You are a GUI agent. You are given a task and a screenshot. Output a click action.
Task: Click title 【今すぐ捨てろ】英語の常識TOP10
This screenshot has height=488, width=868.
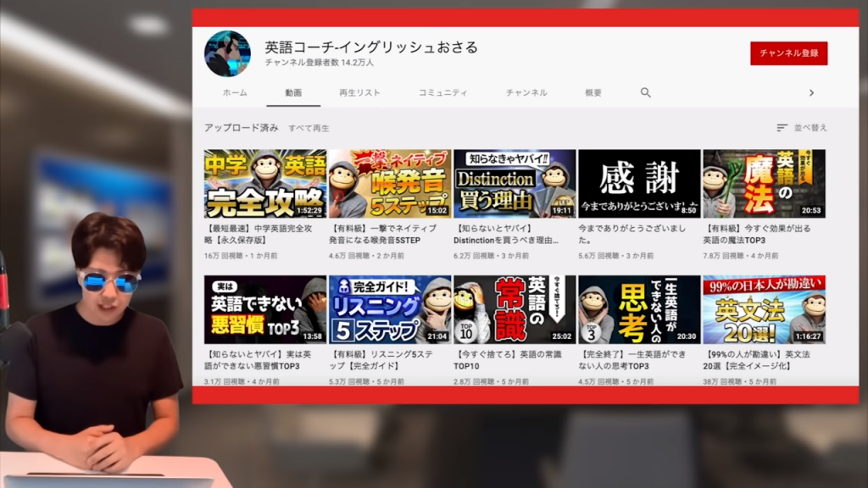pos(508,360)
